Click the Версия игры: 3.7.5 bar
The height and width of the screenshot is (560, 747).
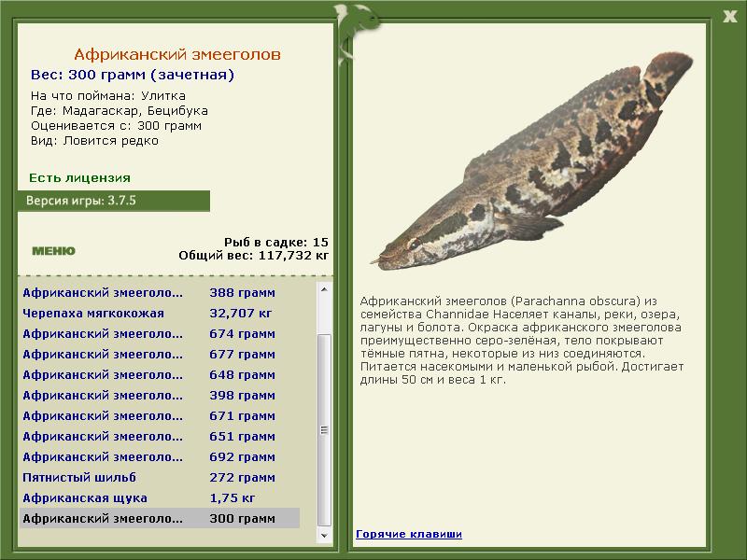tap(114, 201)
